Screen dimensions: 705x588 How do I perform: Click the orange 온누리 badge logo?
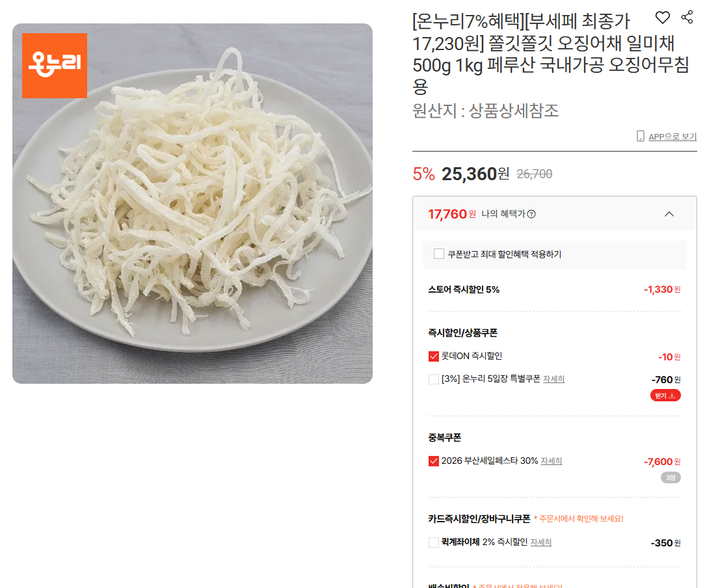click(55, 66)
